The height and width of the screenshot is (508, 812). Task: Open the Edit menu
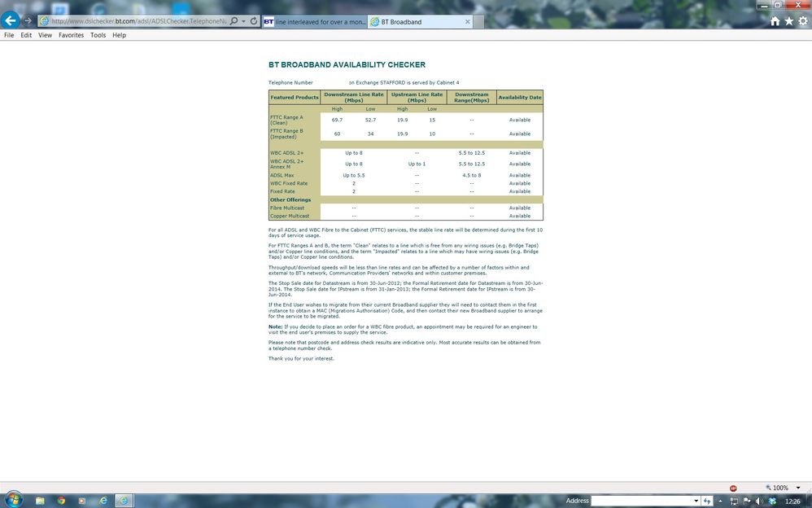pos(26,35)
